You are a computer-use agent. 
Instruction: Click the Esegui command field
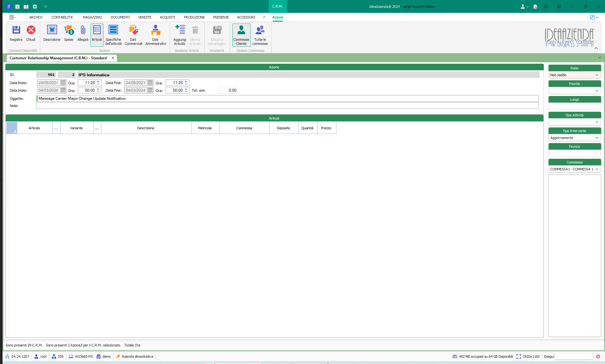573,356
